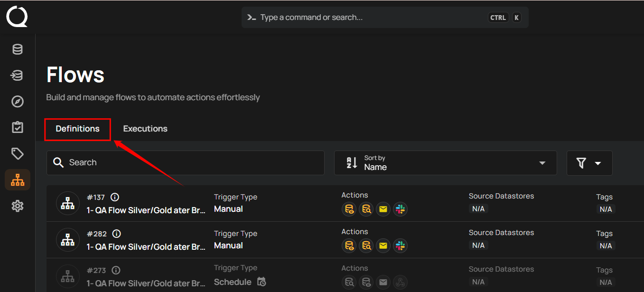Focus the command or search bar
The width and height of the screenshot is (644, 292).
(x=370, y=18)
